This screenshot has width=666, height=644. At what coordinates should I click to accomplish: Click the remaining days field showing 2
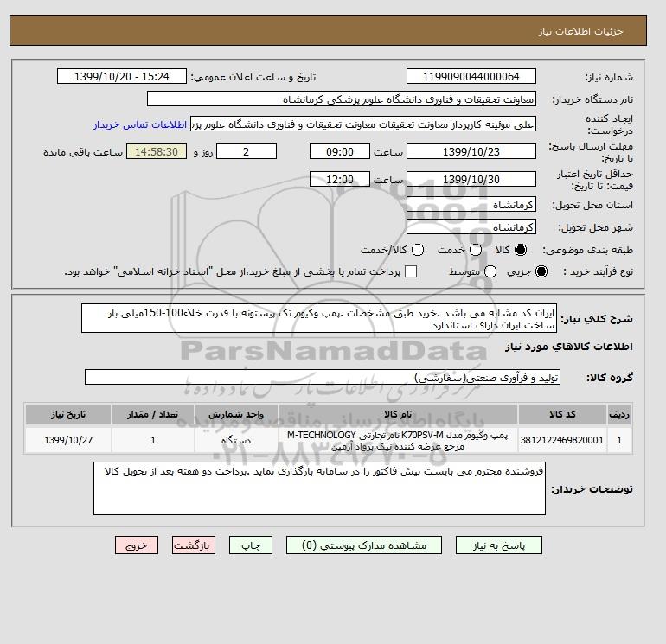pyautogui.click(x=247, y=151)
